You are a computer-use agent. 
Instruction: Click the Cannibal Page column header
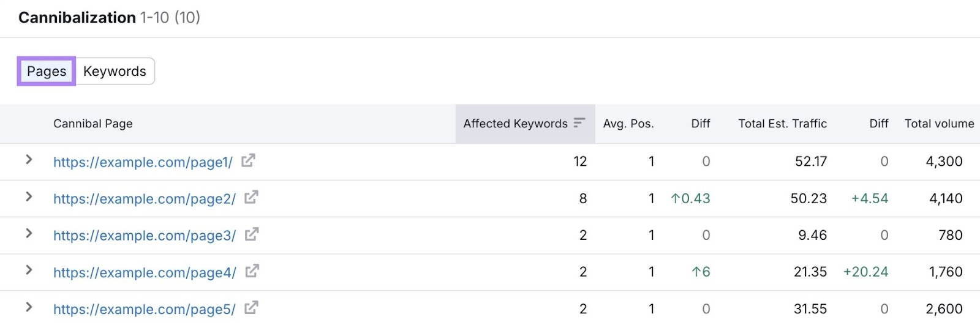[92, 124]
